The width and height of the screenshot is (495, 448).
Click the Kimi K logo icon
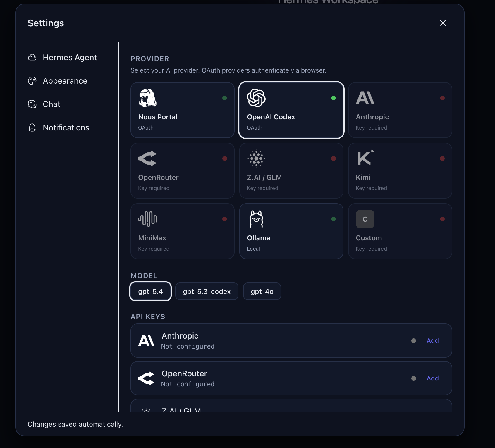click(366, 158)
